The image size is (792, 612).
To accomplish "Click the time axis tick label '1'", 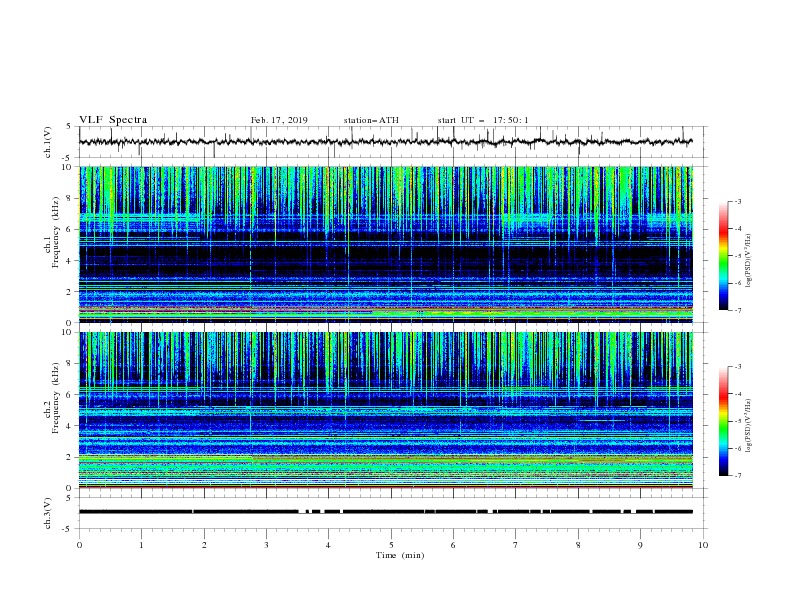I will tap(141, 545).
